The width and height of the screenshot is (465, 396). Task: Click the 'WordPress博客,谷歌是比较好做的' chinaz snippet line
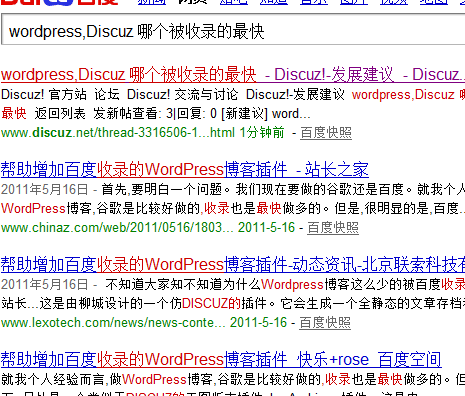point(233,209)
